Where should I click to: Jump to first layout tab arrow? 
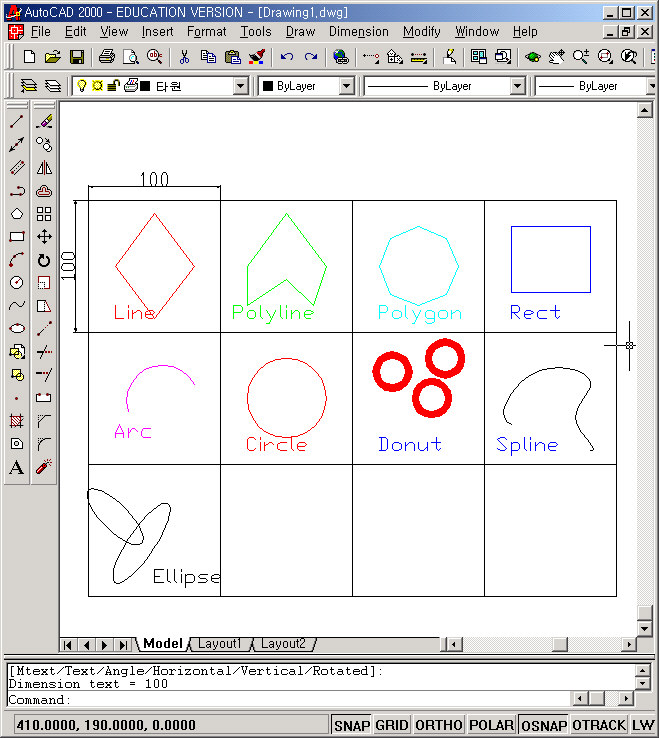[x=67, y=645]
